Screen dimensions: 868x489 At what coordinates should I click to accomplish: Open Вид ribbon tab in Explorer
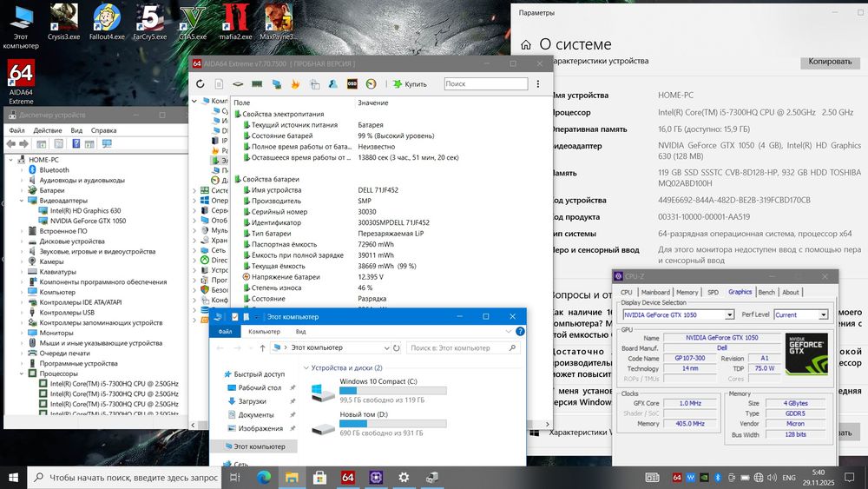click(300, 332)
